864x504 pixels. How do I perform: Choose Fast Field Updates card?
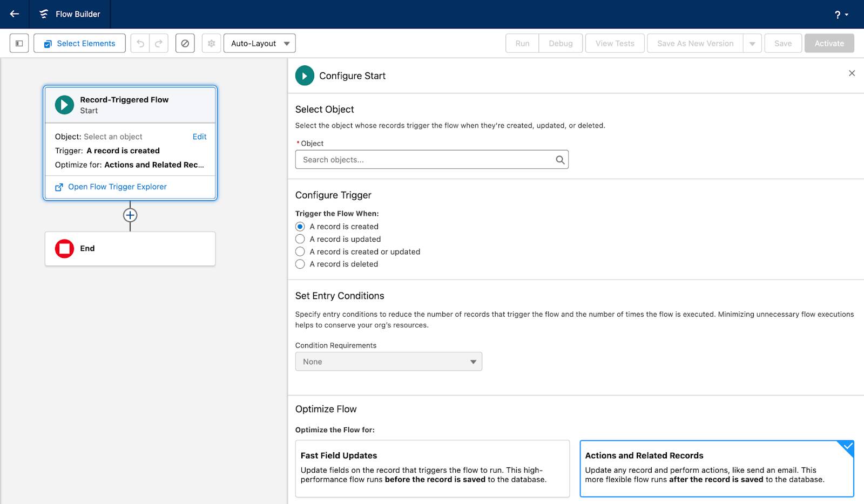click(x=433, y=468)
